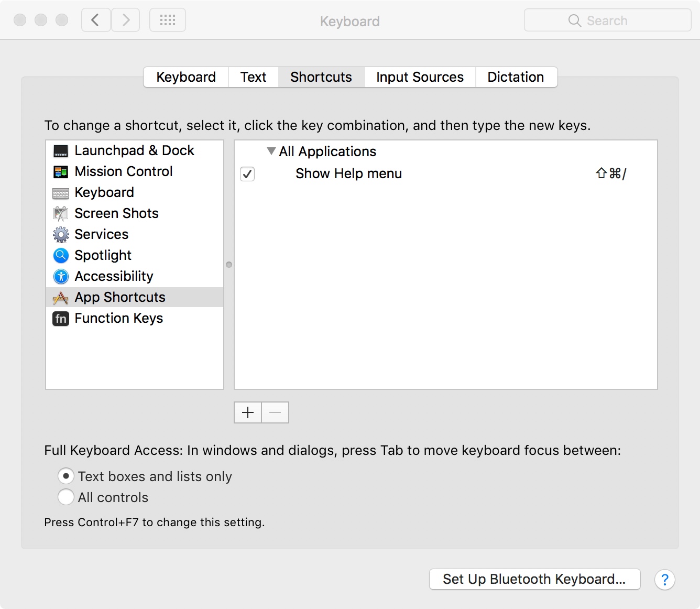This screenshot has width=700, height=609.
Task: Open the Dictation tab
Action: click(516, 77)
